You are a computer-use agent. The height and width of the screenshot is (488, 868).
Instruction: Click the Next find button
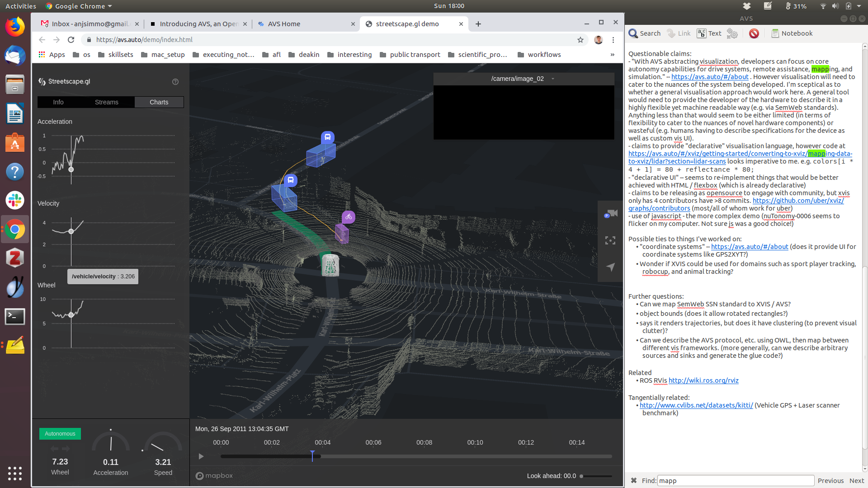tap(856, 481)
